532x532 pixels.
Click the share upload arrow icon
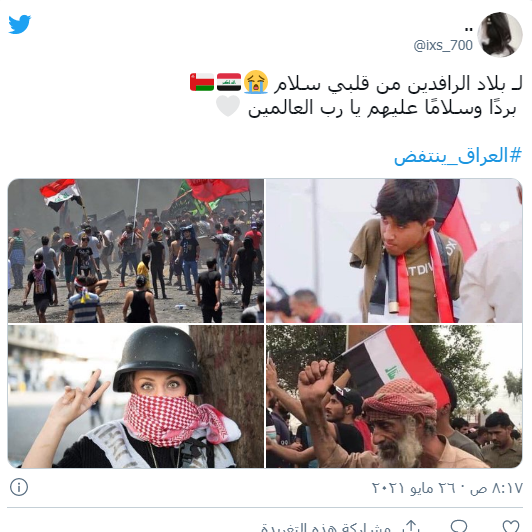pyautogui.click(x=411, y=526)
